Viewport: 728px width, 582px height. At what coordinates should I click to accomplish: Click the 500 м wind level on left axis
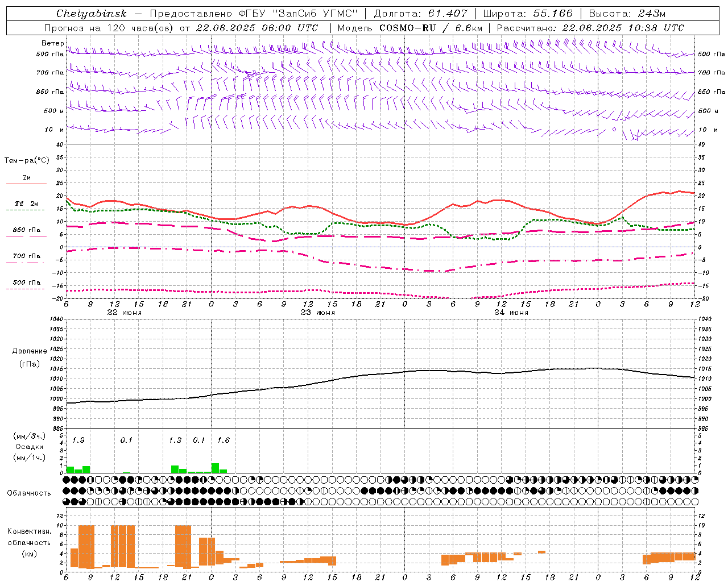tap(54, 111)
